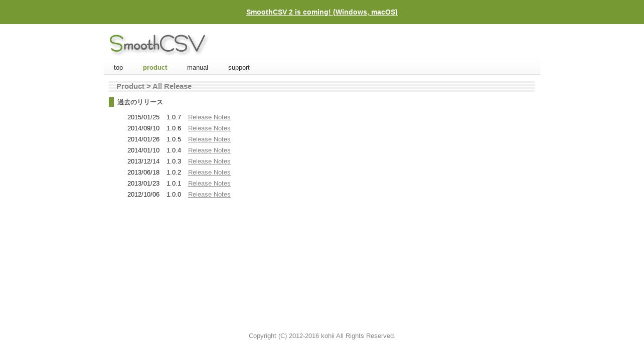The width and height of the screenshot is (644, 340).
Task: Click the date 2013/06/18
Action: tap(143, 173)
